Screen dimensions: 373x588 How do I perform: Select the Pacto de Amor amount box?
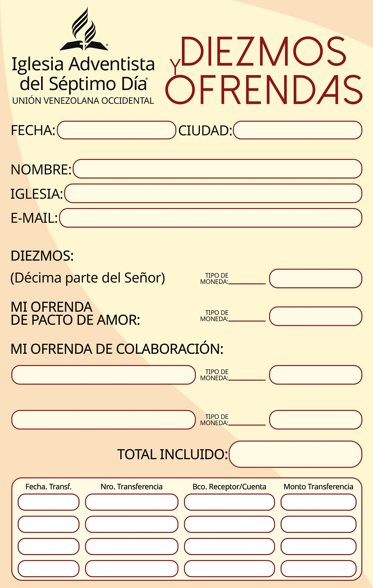tap(315, 316)
